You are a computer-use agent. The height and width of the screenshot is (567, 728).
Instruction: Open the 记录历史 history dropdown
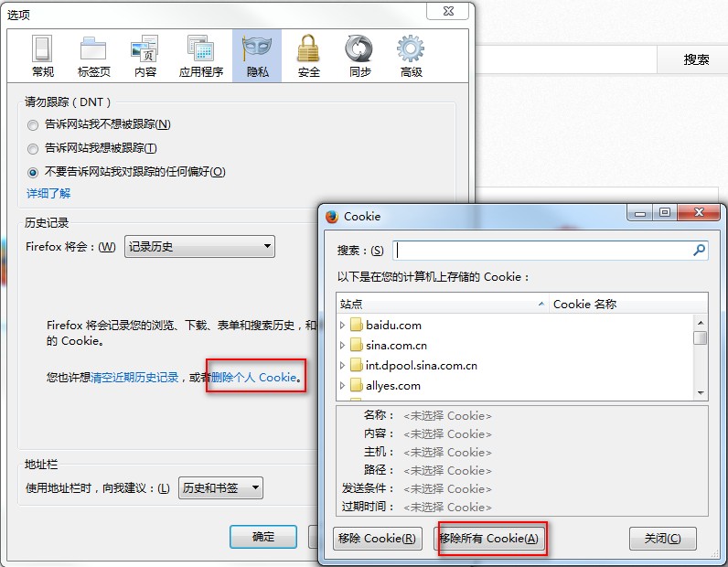coord(199,247)
